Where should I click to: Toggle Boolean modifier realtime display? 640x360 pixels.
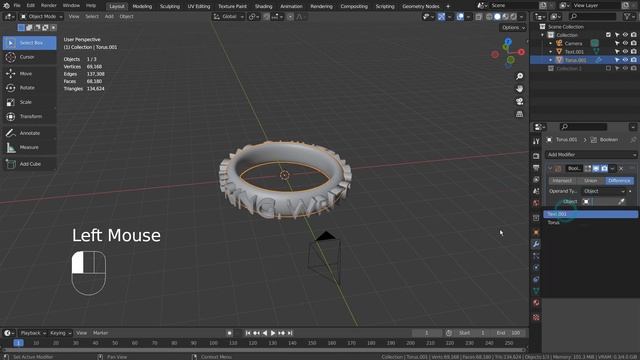tap(596, 169)
